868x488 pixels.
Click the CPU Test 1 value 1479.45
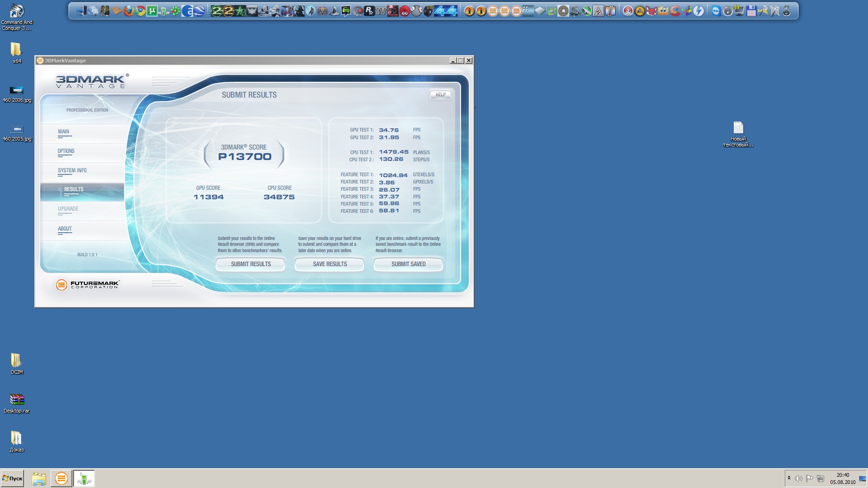click(x=394, y=152)
